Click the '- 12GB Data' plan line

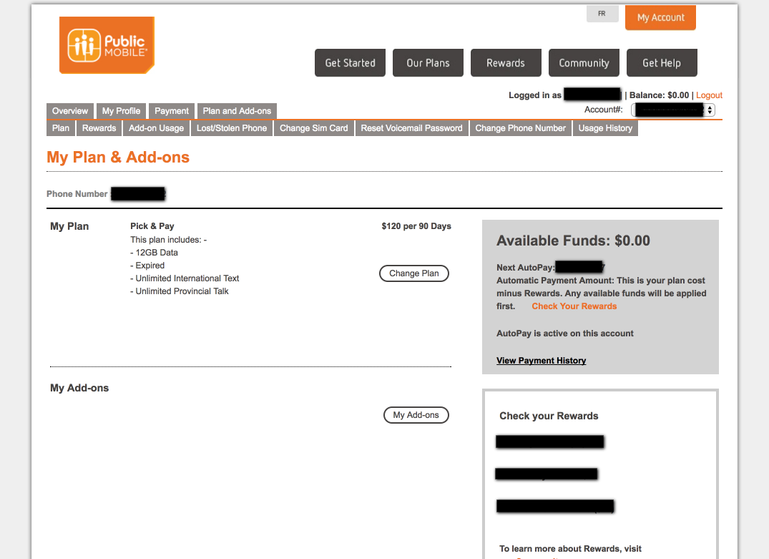[154, 253]
